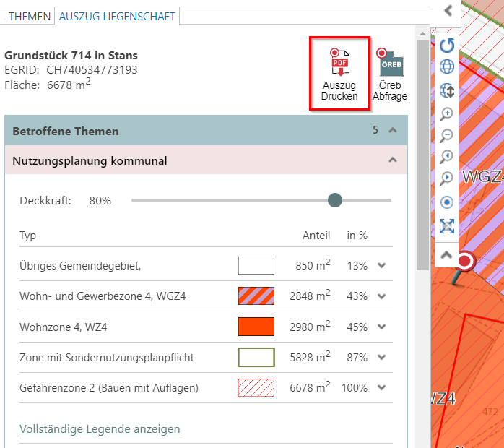Click the plain globe icon in map toolbar
Image resolution: width=504 pixels, height=448 pixels.
coord(447,68)
